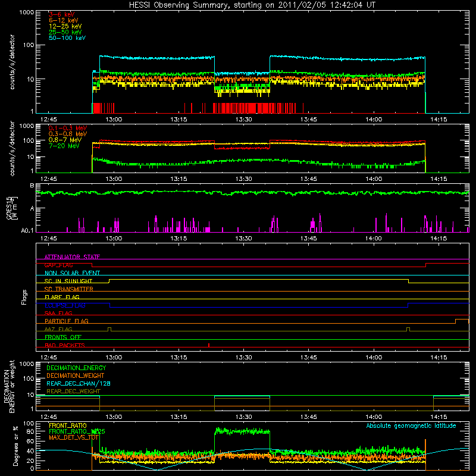This screenshot has width=476, height=476.
Task: Pick the BAD_PACKETS flag label
Action: [65, 345]
